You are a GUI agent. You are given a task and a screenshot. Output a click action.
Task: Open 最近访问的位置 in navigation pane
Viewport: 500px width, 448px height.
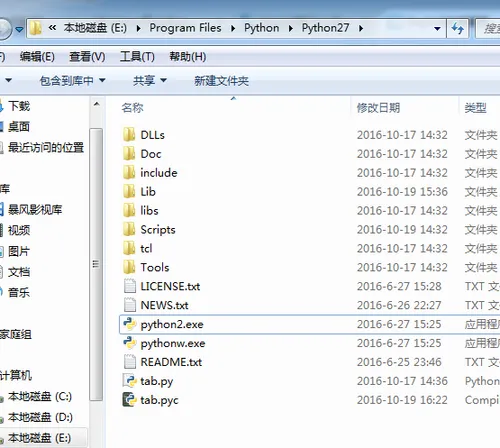(46, 147)
